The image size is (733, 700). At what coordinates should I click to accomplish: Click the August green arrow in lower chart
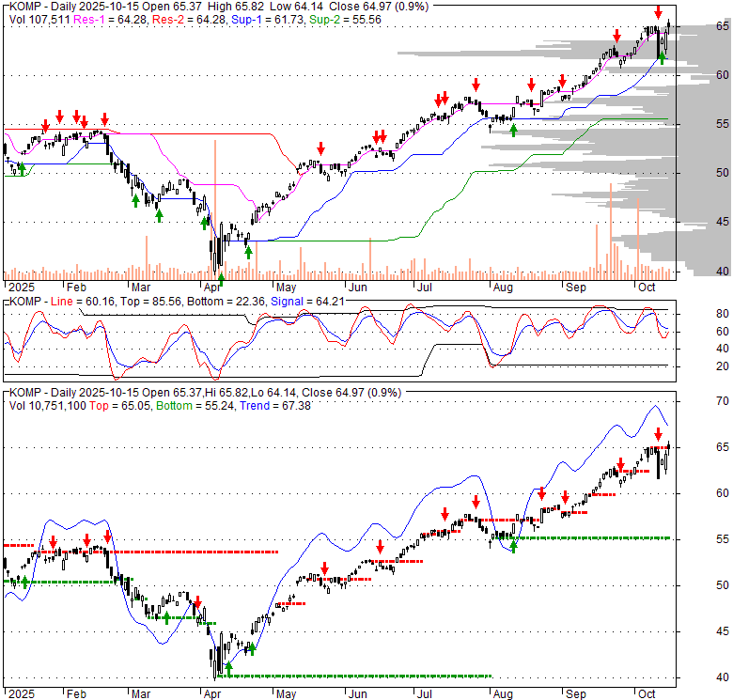tap(513, 547)
